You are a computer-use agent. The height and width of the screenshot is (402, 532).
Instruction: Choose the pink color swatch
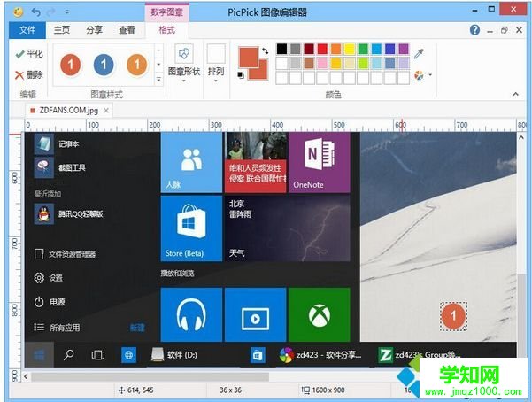point(322,63)
